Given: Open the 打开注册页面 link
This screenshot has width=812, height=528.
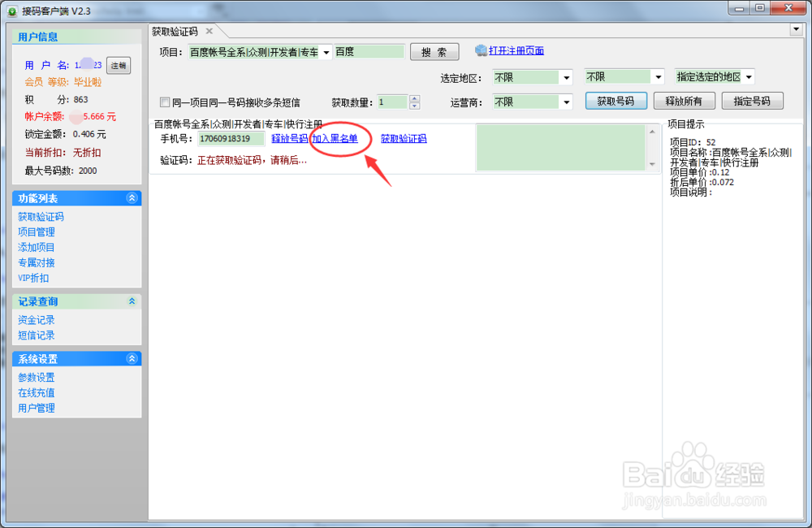Looking at the screenshot, I should (x=516, y=50).
